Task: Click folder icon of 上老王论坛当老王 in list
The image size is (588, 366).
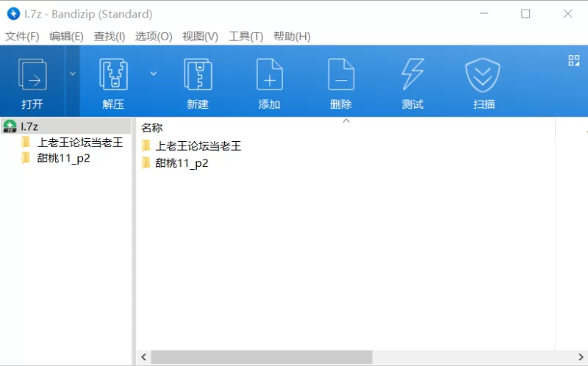Action: click(x=146, y=146)
